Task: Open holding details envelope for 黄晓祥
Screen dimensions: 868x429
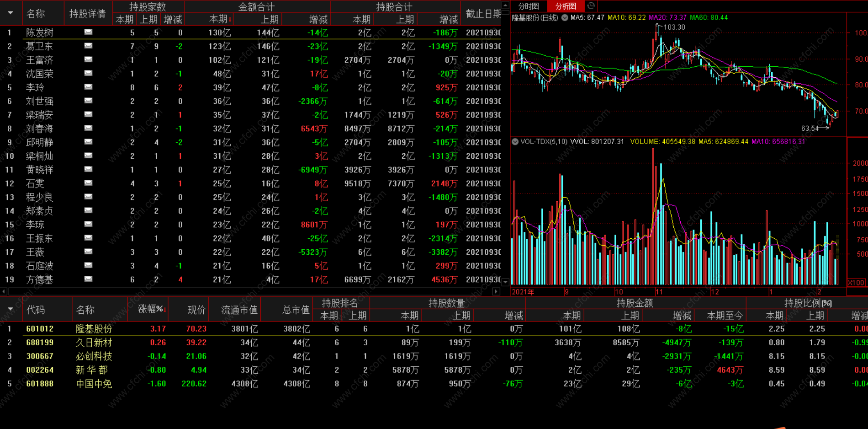Action: click(88, 169)
